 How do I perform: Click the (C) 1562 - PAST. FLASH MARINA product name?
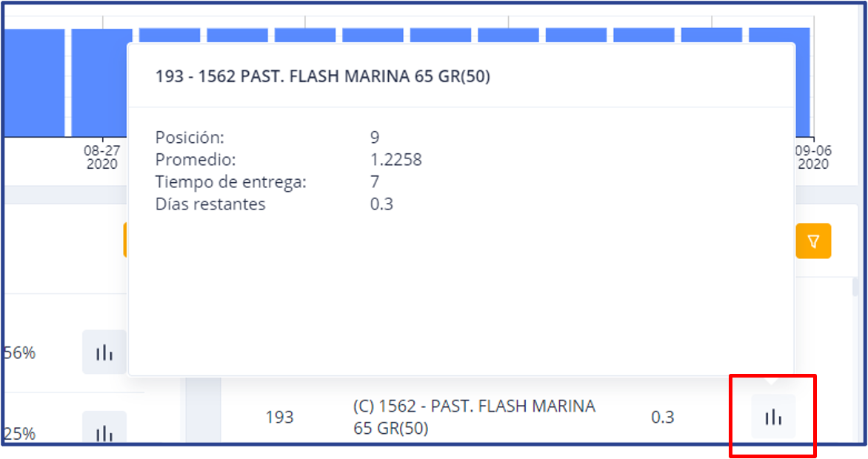474,417
